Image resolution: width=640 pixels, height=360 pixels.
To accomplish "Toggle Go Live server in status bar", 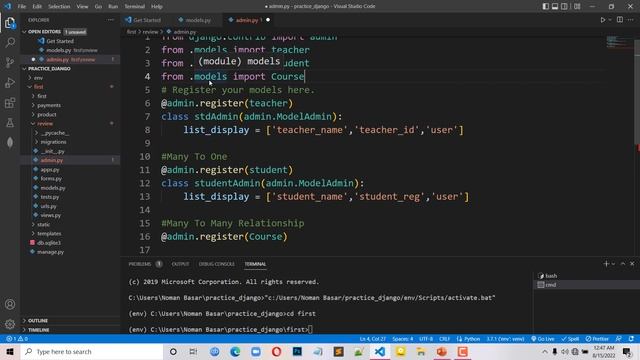I will pyautogui.click(x=543, y=339).
